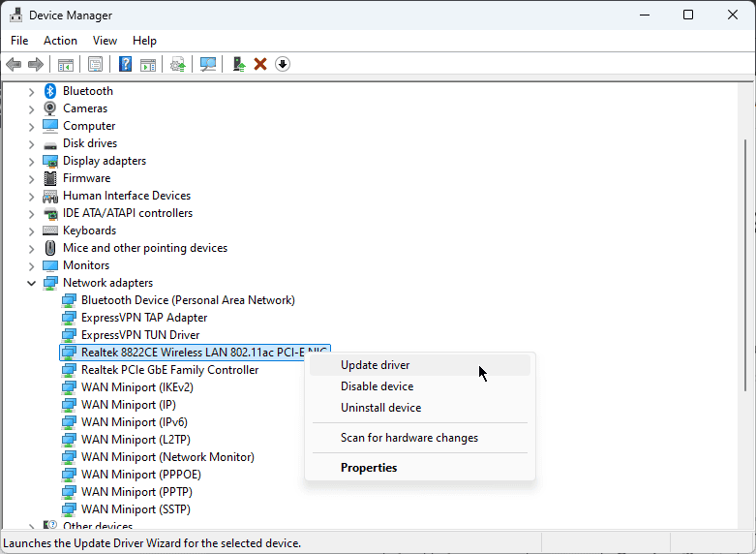Choose Disable device in context menu
Screen dimensions: 756x554
pos(420,386)
